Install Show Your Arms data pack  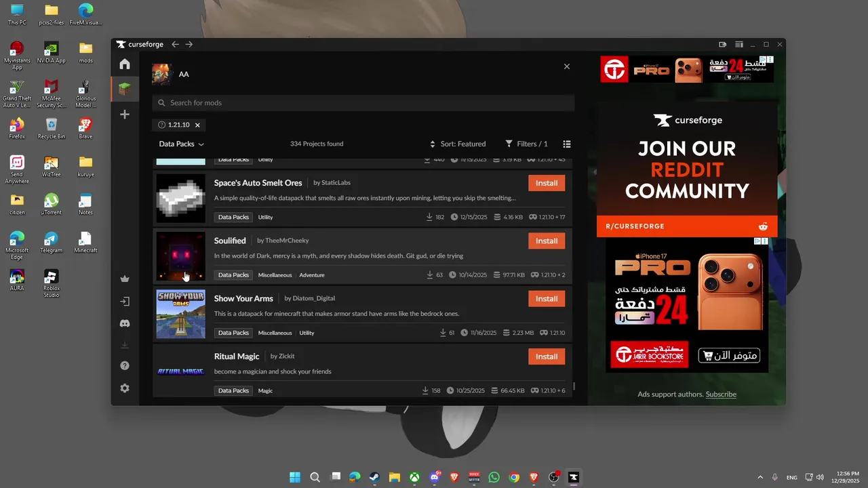click(547, 298)
